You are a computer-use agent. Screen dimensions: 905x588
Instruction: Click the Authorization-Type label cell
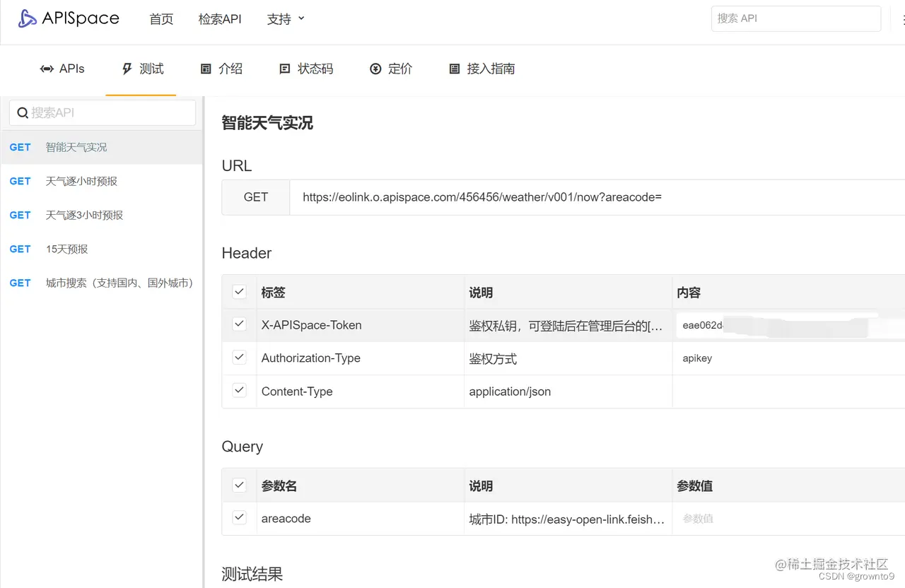(361, 358)
